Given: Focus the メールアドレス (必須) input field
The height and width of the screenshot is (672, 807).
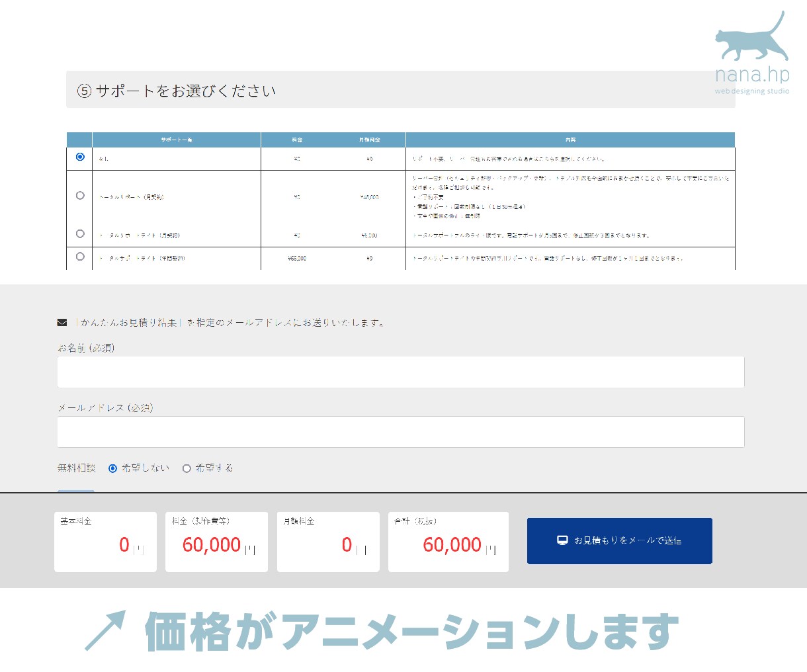Looking at the screenshot, I should (x=401, y=432).
